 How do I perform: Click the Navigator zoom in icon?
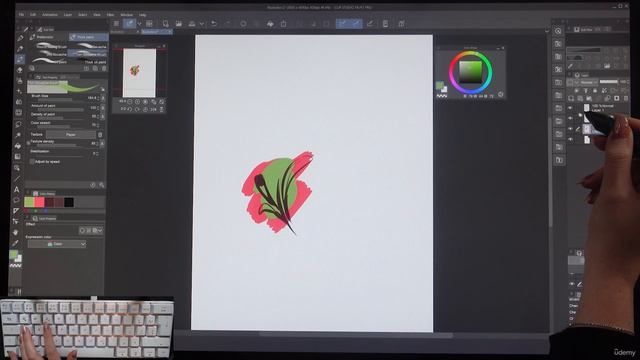click(138, 102)
